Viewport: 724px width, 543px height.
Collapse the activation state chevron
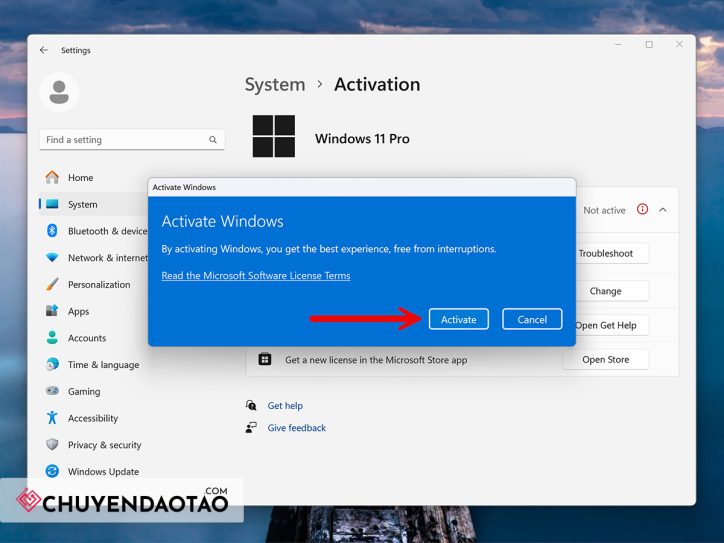pyautogui.click(x=663, y=210)
